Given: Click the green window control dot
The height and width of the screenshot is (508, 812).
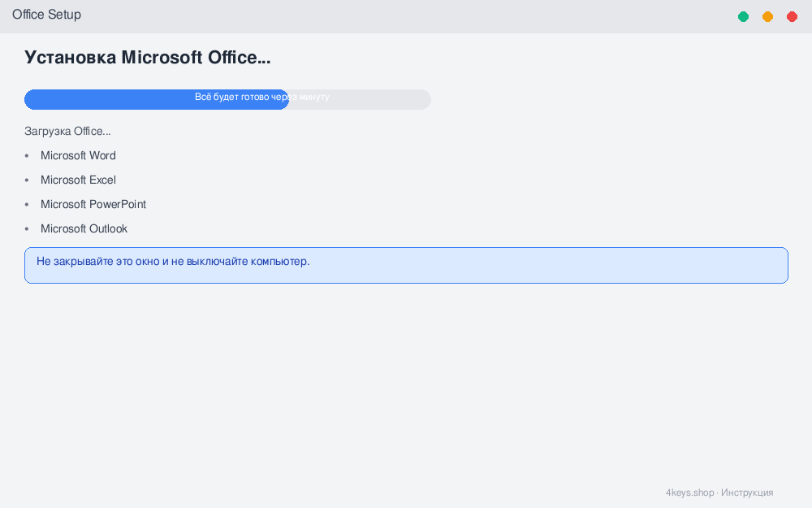Looking at the screenshot, I should [x=743, y=16].
